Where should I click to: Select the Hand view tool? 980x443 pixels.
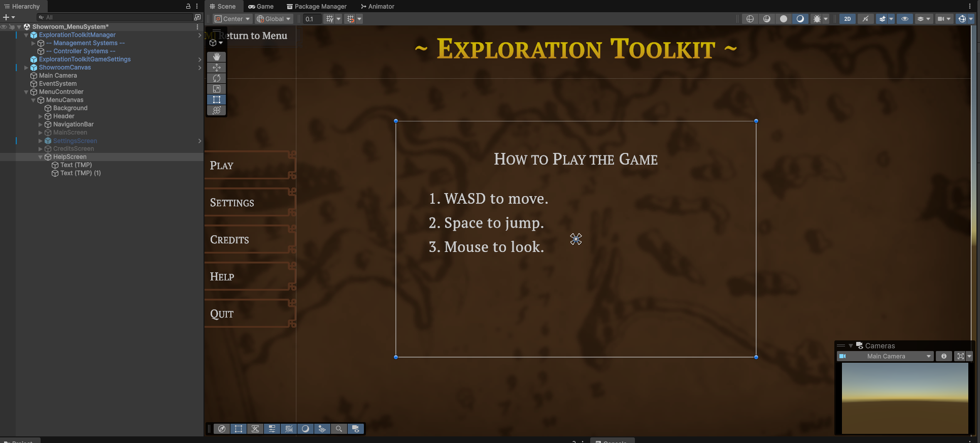pyautogui.click(x=216, y=57)
